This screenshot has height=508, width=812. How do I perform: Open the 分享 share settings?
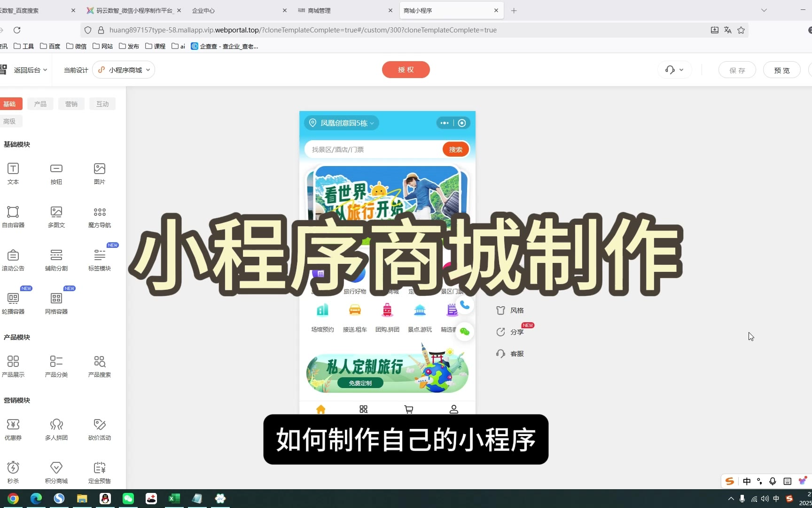pos(510,332)
